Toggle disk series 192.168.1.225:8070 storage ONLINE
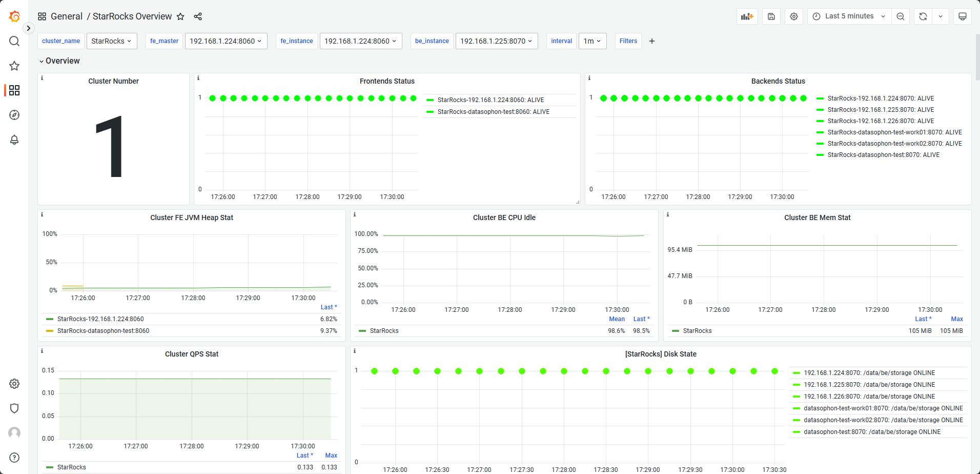The height and width of the screenshot is (474, 980). coord(869,385)
